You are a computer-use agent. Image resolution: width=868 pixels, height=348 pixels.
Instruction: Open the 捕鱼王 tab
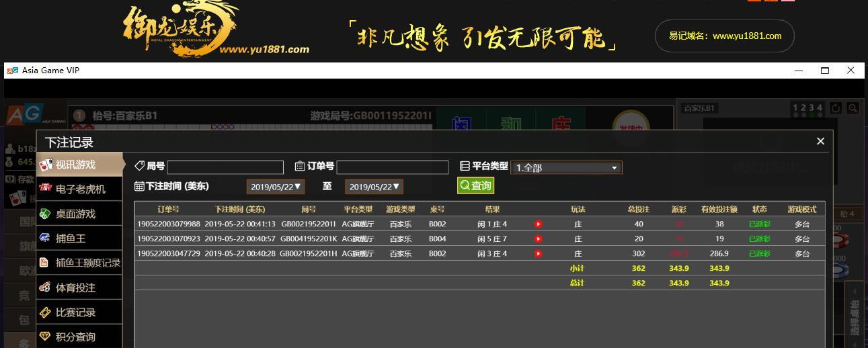click(80, 238)
